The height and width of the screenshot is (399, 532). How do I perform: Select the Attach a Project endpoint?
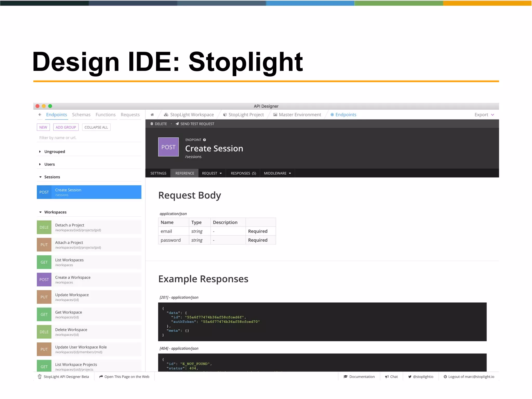[89, 245]
